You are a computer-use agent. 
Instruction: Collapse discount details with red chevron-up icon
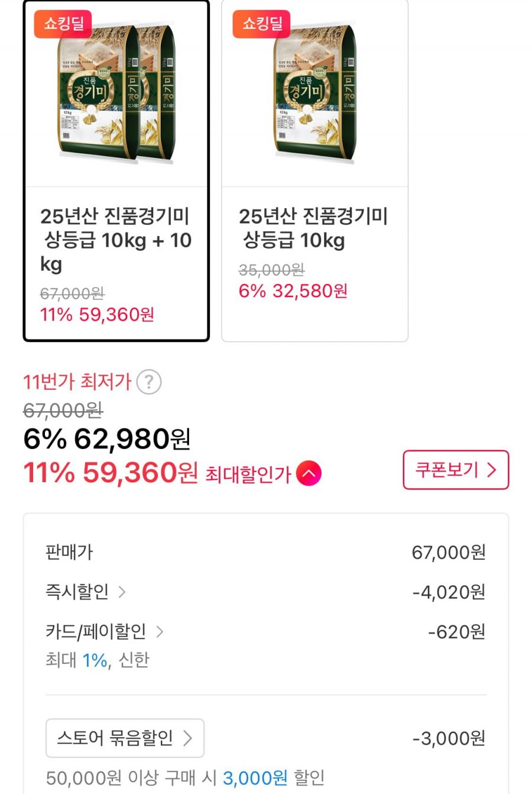coord(309,473)
